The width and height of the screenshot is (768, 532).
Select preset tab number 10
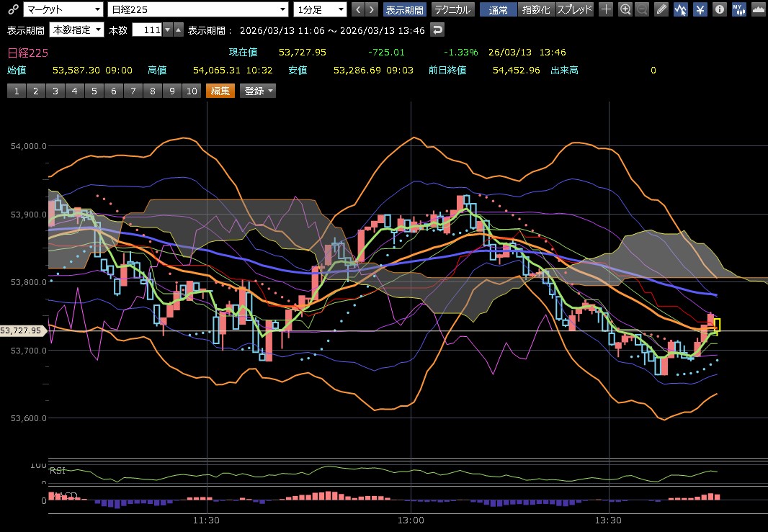[191, 91]
